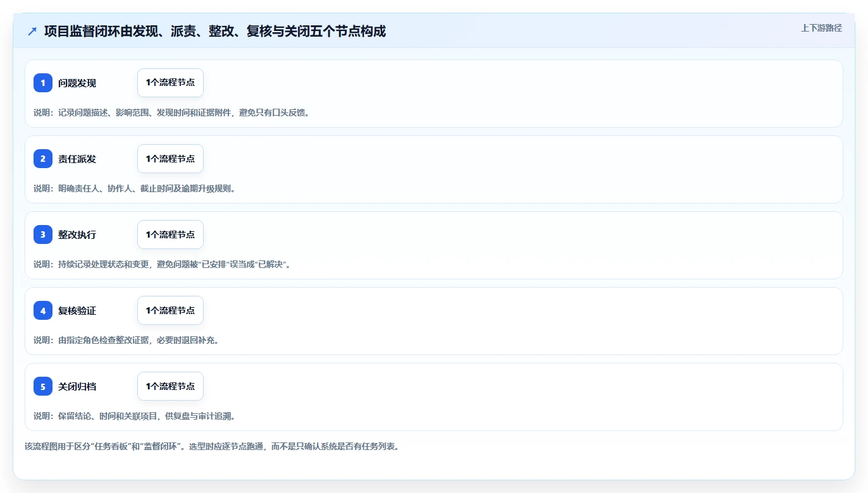Viewport: 868px width, 493px height.
Task: Open the 1个流程节点 chip for 责任派发
Action: click(x=170, y=159)
